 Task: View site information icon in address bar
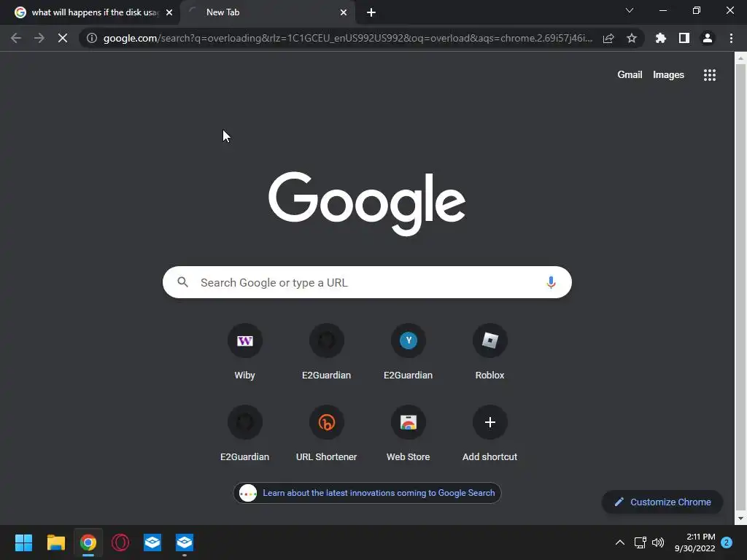tap(91, 38)
